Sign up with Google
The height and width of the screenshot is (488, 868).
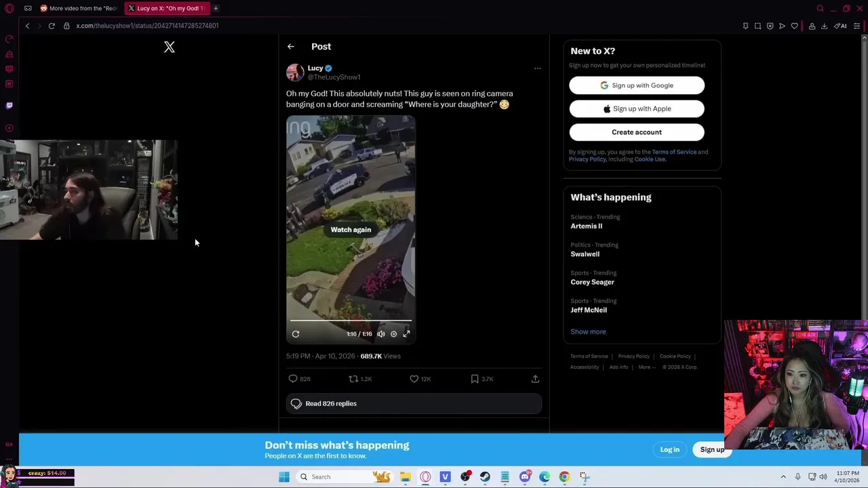(x=637, y=85)
